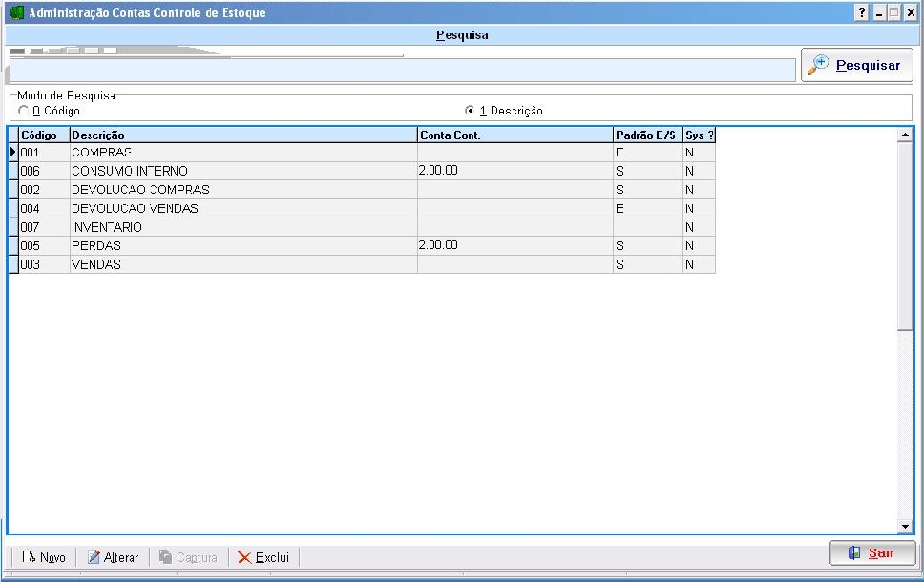The image size is (924, 582).
Task: Create a new record with Novo
Action: click(44, 557)
